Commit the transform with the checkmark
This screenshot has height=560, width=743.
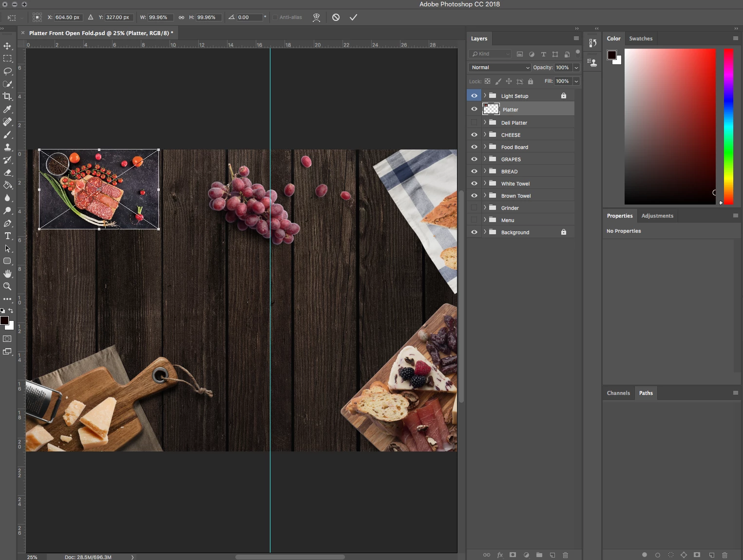coord(353,18)
